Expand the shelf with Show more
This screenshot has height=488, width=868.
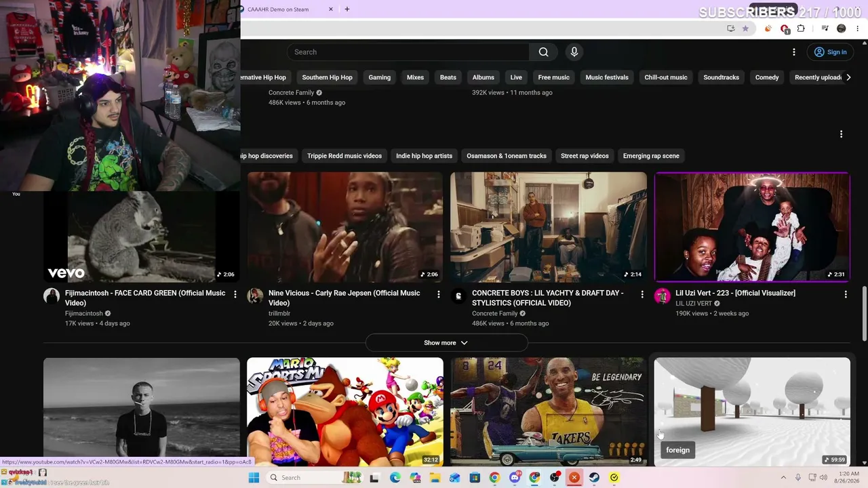click(446, 343)
